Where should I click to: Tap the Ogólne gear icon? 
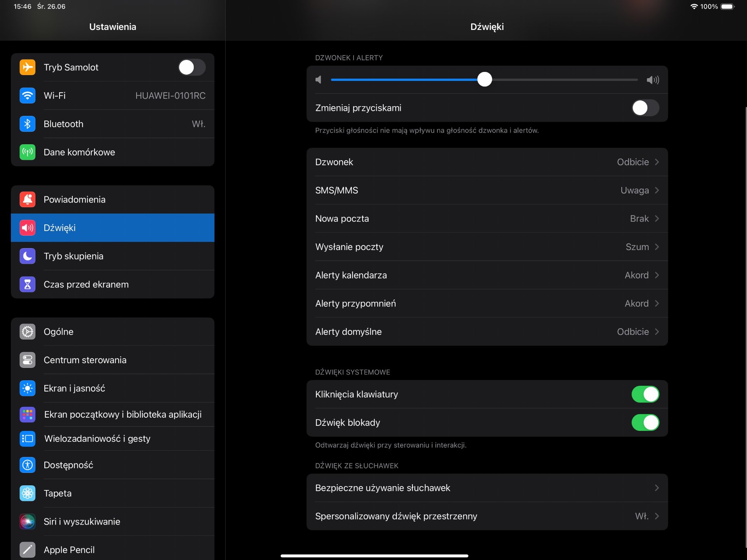coord(27,332)
